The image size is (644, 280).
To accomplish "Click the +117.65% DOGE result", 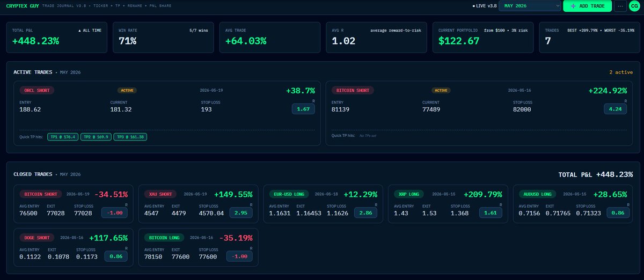I will pyautogui.click(x=108, y=237).
